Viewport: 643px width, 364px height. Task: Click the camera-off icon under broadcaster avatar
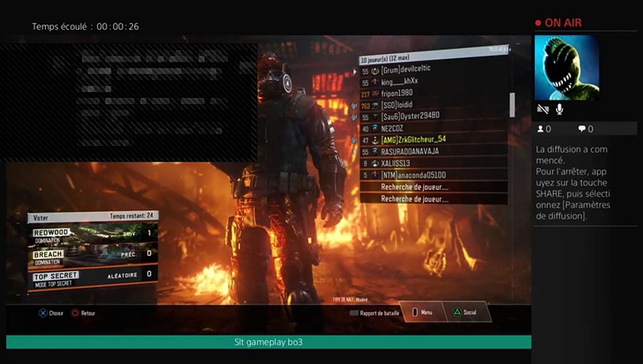click(x=543, y=109)
